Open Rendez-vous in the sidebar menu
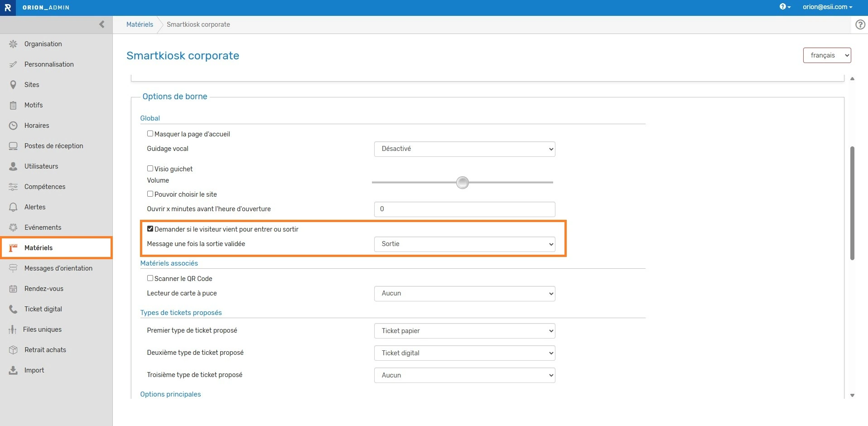The image size is (868, 426). [x=44, y=289]
